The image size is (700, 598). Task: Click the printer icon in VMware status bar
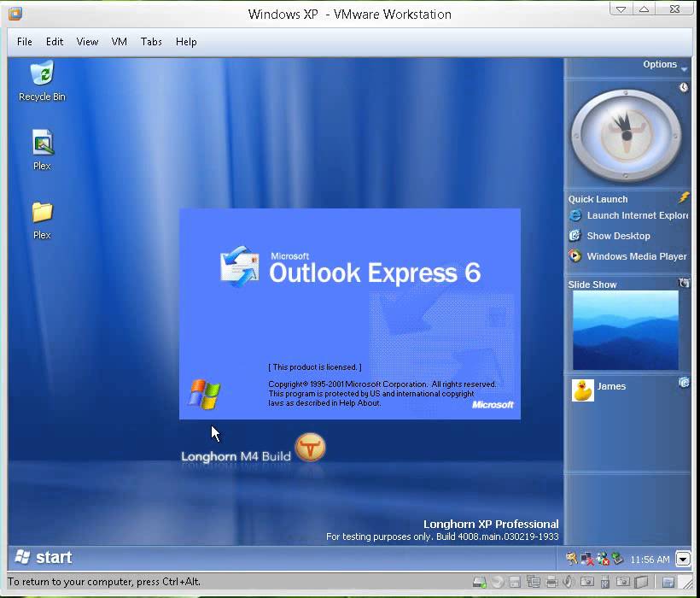point(551,582)
